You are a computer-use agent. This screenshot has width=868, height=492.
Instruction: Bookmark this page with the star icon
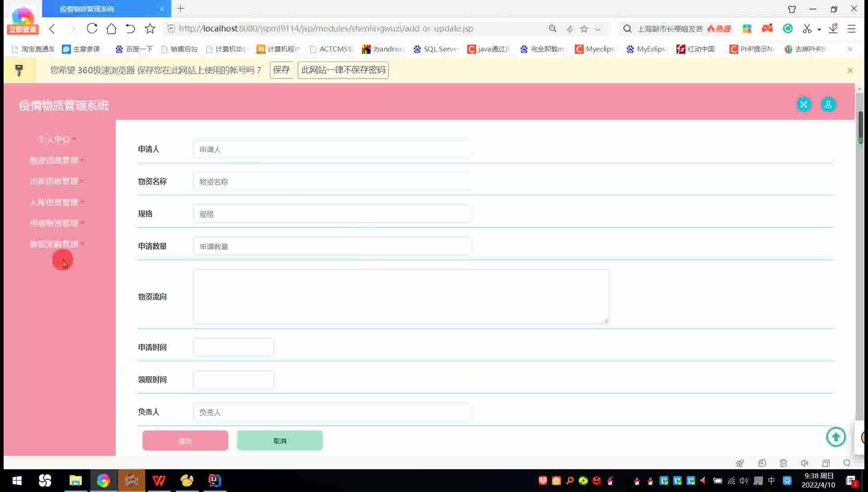[x=150, y=28]
